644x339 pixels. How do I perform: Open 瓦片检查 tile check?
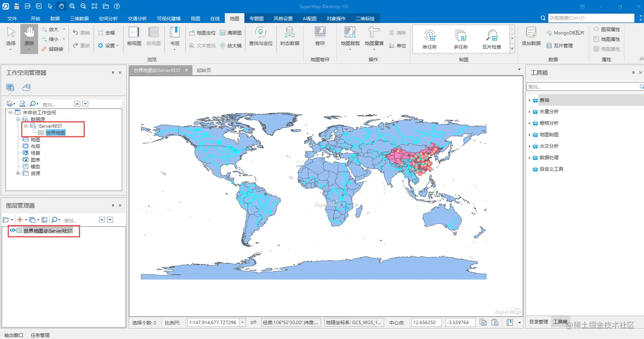tap(492, 39)
